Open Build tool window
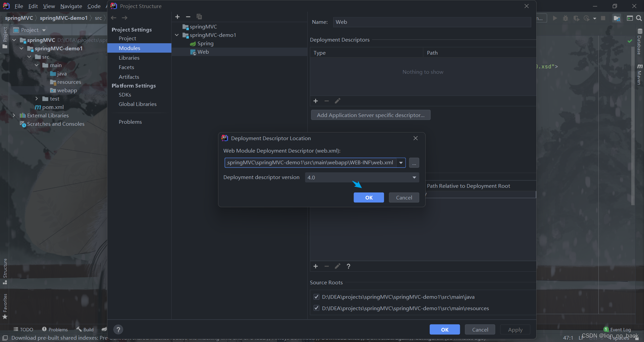Image resolution: width=644 pixels, height=342 pixels. pyautogui.click(x=85, y=330)
